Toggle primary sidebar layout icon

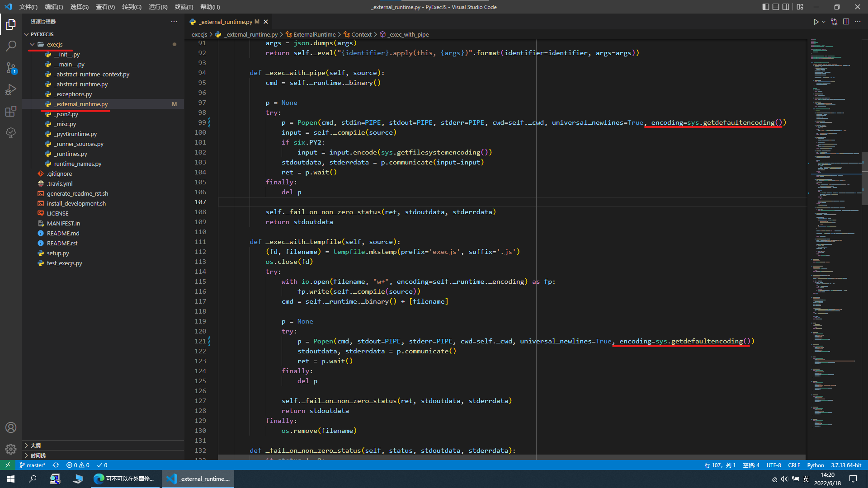pyautogui.click(x=765, y=7)
